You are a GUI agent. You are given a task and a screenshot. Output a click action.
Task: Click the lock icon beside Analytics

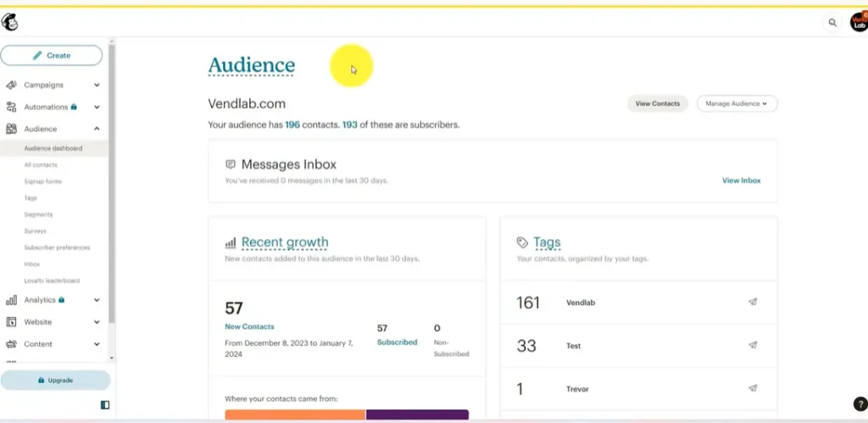click(x=61, y=299)
